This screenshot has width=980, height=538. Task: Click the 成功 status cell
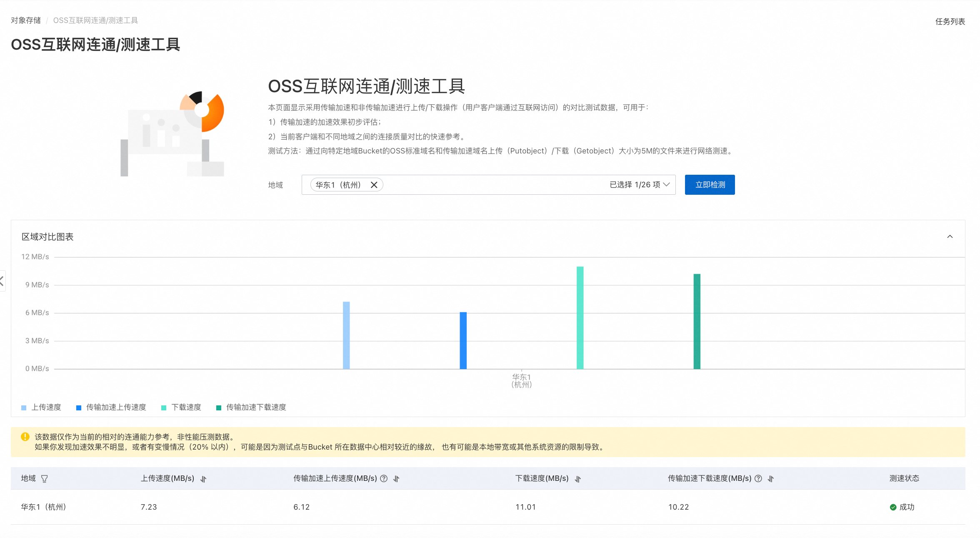pyautogui.click(x=902, y=507)
